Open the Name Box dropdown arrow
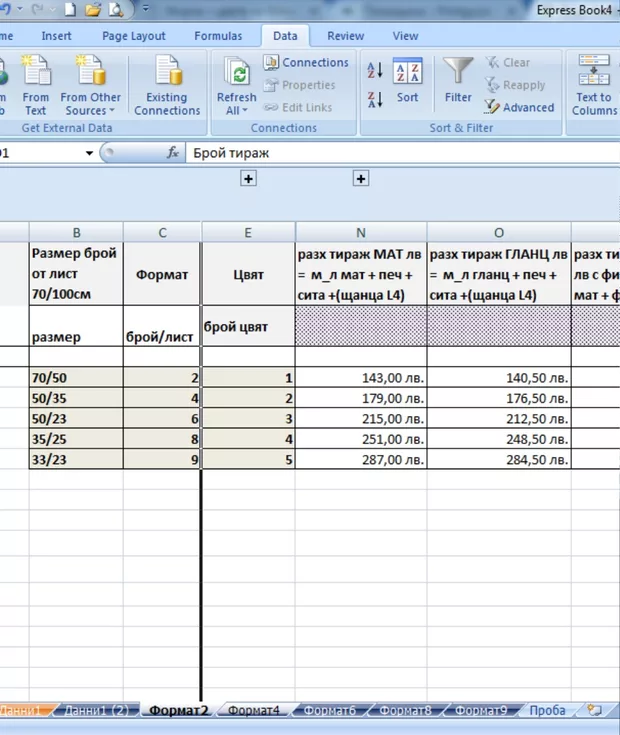Screen dimensions: 620x735 coord(89,153)
